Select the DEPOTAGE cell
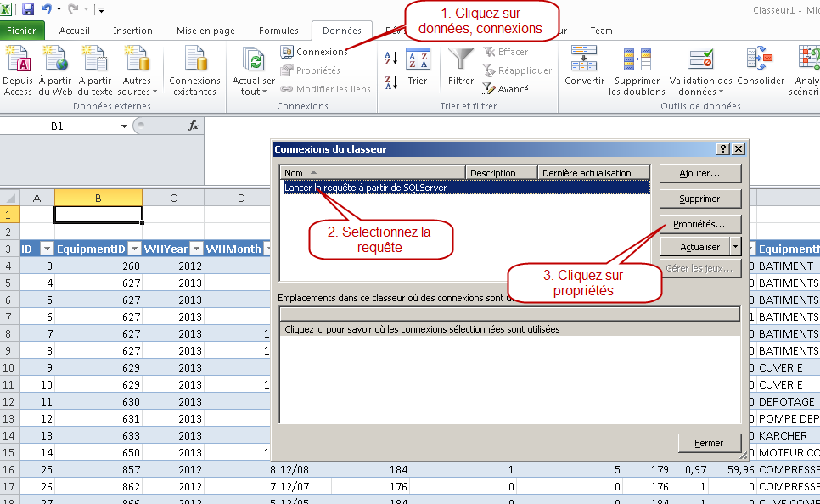 788,401
